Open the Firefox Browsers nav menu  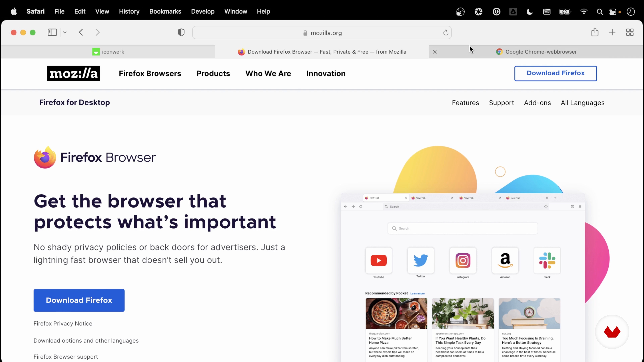point(150,73)
